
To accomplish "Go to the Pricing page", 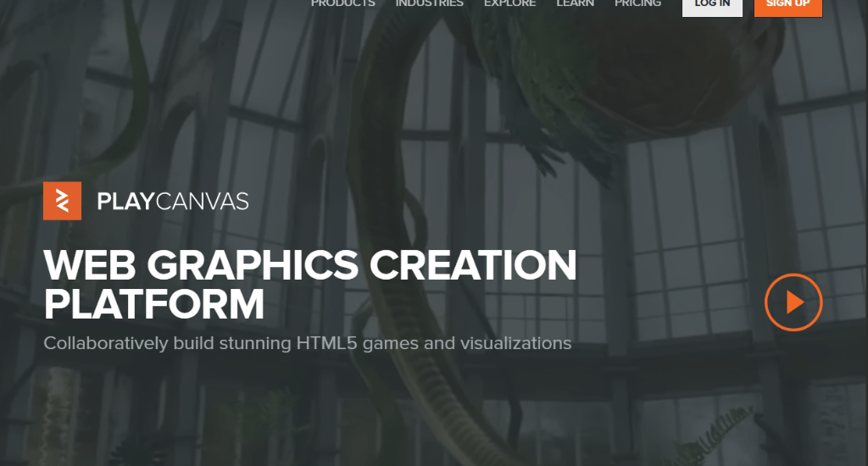I will 637,3.
